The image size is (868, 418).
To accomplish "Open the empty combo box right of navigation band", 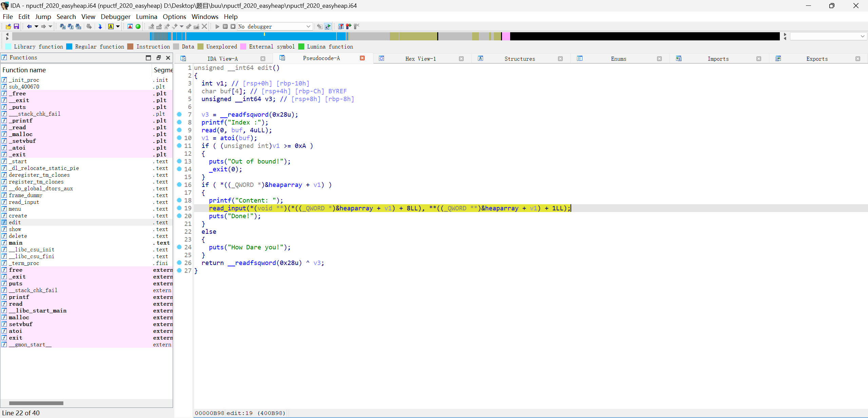I will pos(829,36).
